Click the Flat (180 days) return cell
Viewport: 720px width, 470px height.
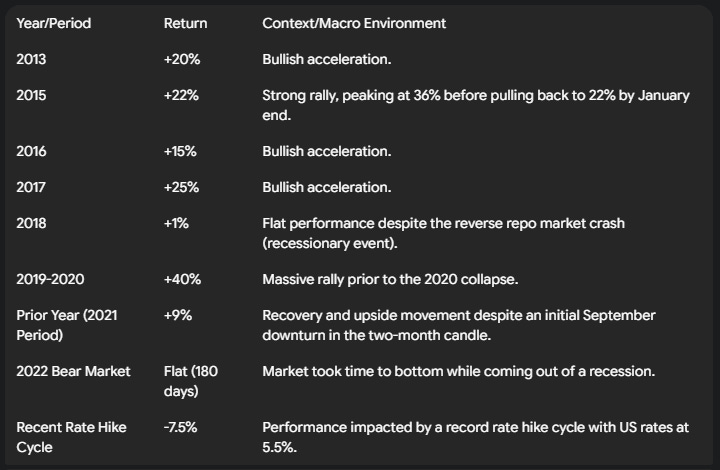(x=191, y=381)
